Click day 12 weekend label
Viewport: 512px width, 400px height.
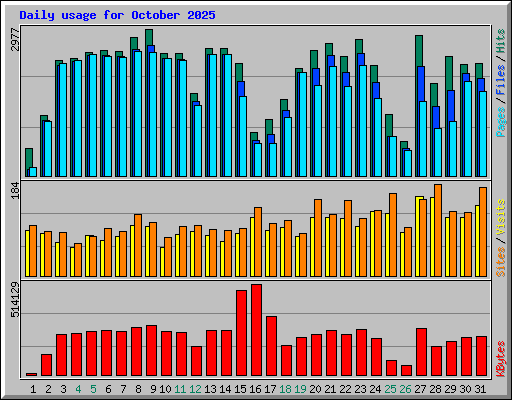tap(195, 389)
